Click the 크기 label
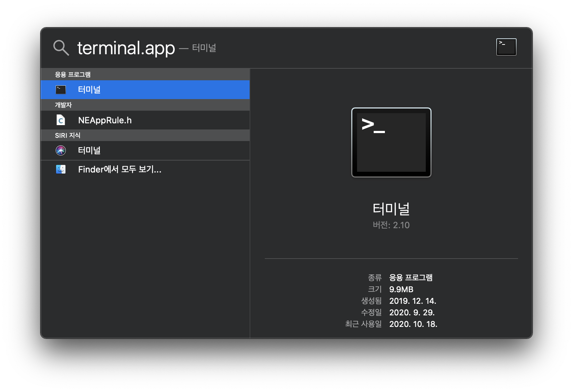Viewport: 573px width, 392px height. tap(375, 289)
